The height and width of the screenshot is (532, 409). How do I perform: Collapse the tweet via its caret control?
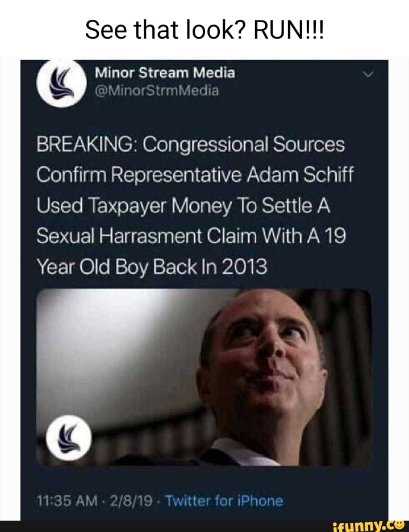coord(368,74)
